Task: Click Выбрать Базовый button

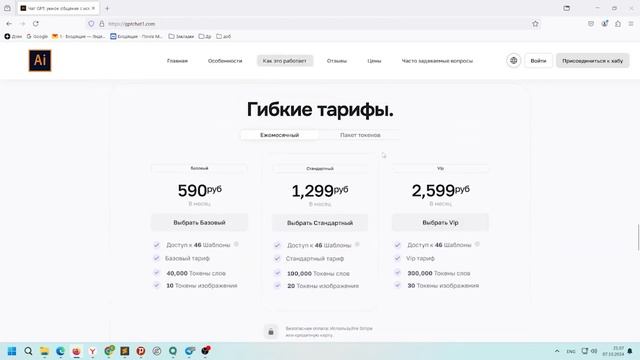Action: 200,222
